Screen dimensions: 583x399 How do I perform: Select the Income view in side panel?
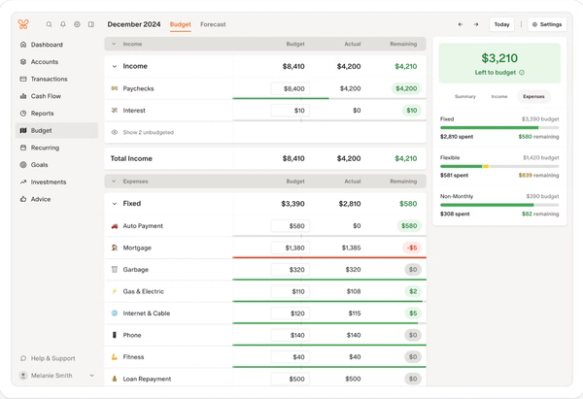tap(499, 96)
